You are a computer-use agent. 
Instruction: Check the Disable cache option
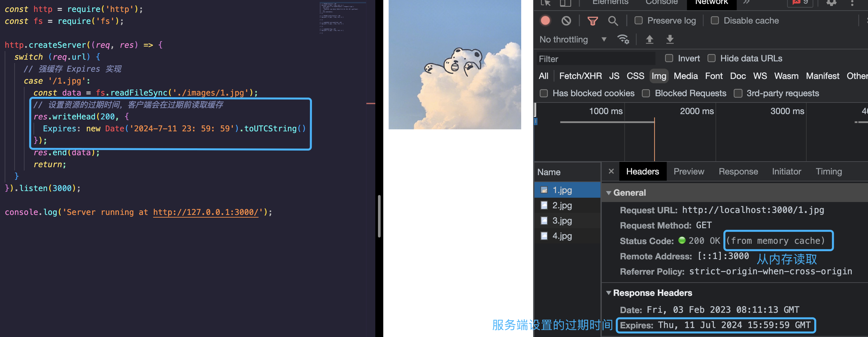714,21
